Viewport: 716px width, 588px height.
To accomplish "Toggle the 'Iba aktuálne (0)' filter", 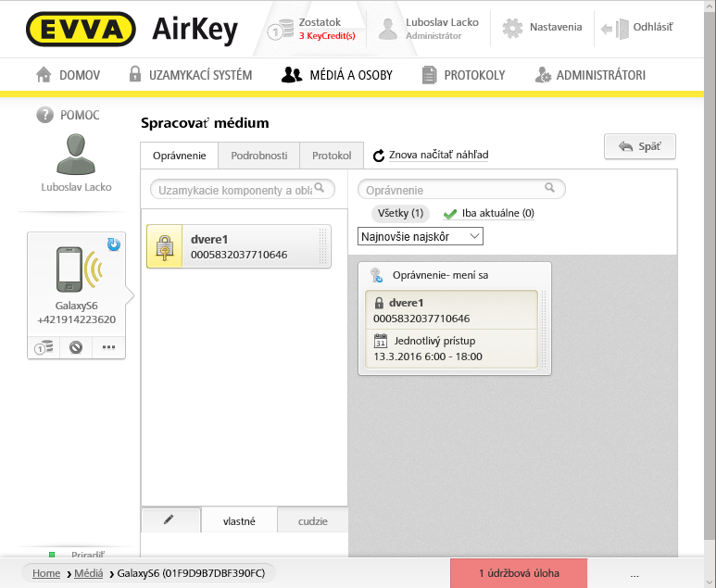I will pos(489,214).
